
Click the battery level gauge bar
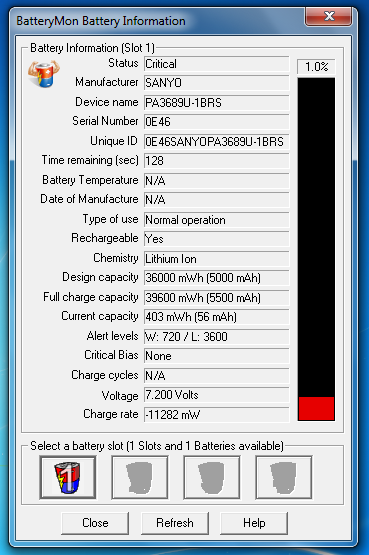click(316, 249)
